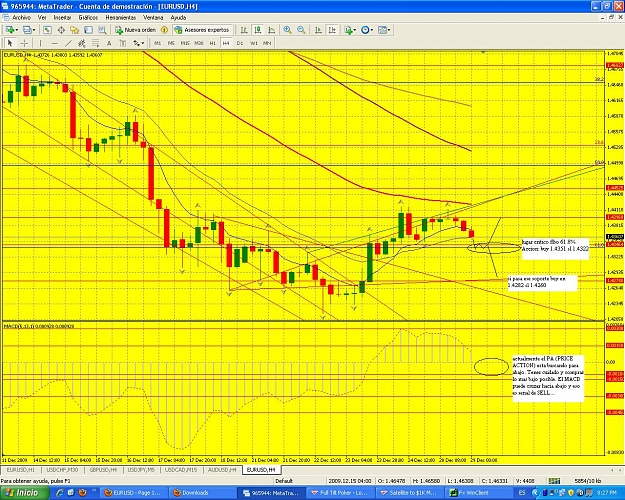The image size is (625, 500).
Task: Select the Fibonacci retracement tool
Action: pyautogui.click(x=95, y=43)
